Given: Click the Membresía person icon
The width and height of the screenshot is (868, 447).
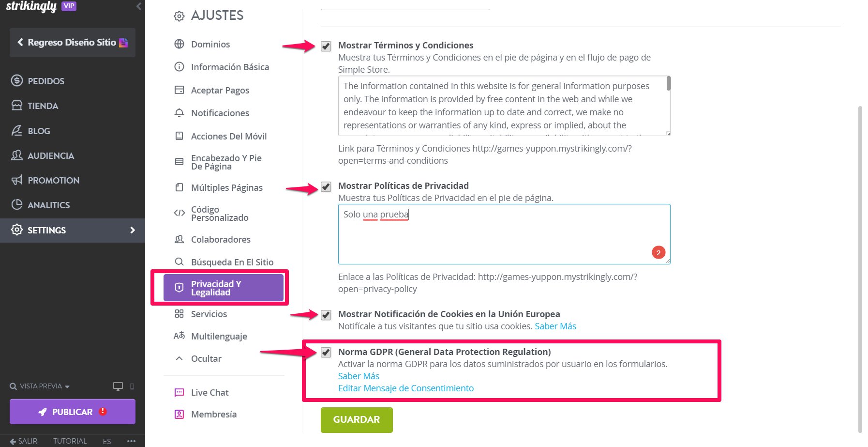Looking at the screenshot, I should click(179, 414).
